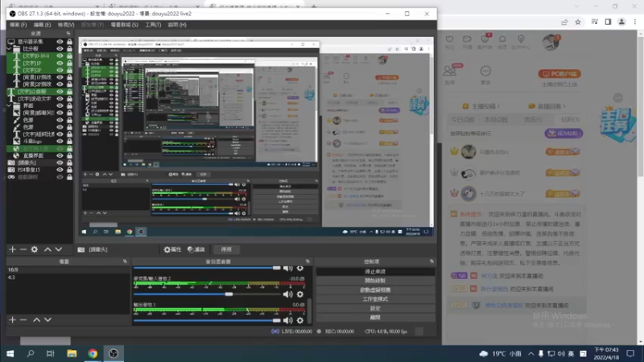Hide the 直播界面 browser source
This screenshot has width=644, height=362.
(x=60, y=155)
